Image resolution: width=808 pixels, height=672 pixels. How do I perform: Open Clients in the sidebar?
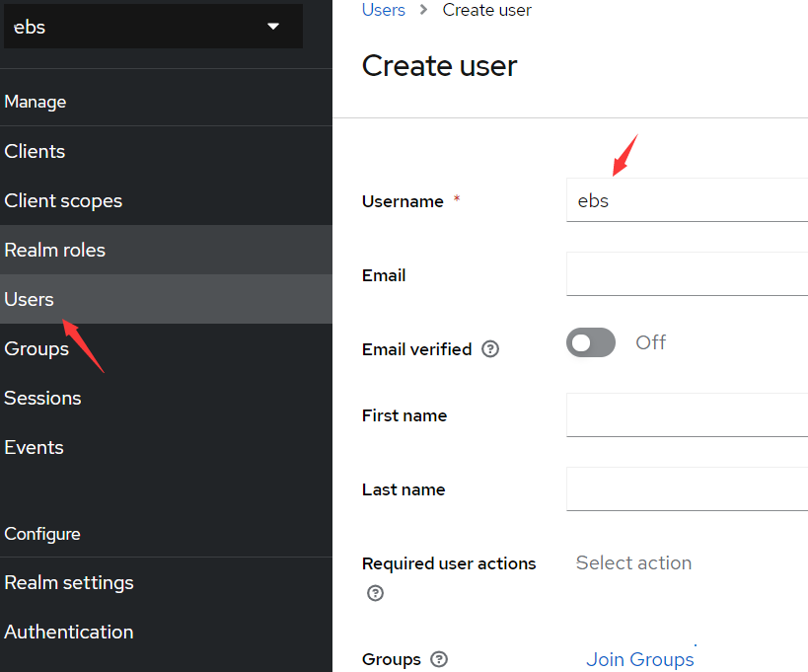(x=166, y=152)
